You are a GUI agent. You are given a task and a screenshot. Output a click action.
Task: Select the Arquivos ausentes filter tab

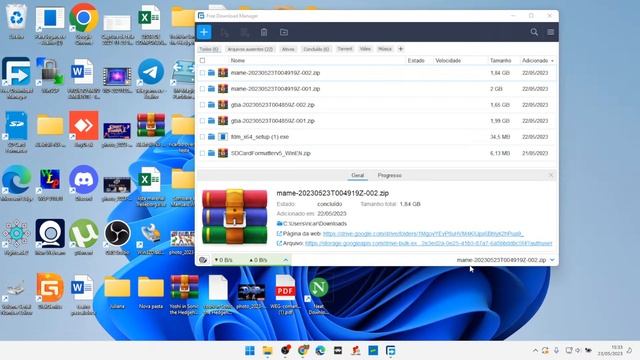250,49
